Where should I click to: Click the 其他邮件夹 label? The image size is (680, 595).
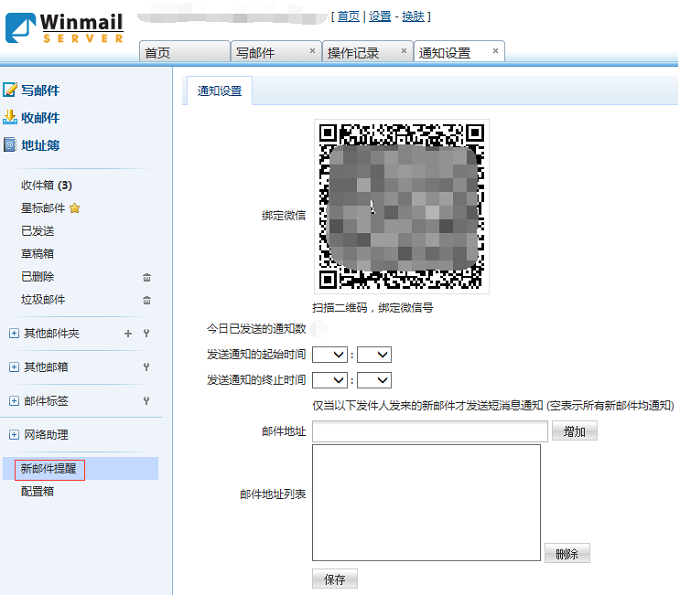point(52,333)
